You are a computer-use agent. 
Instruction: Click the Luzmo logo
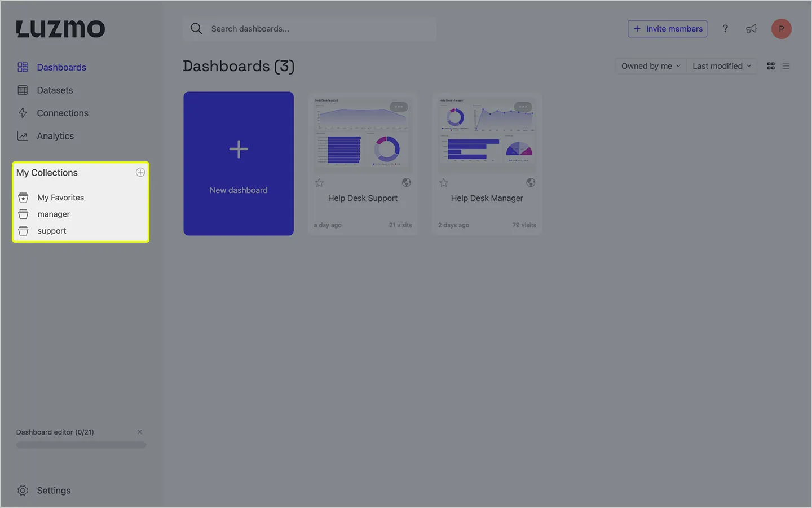tap(60, 29)
